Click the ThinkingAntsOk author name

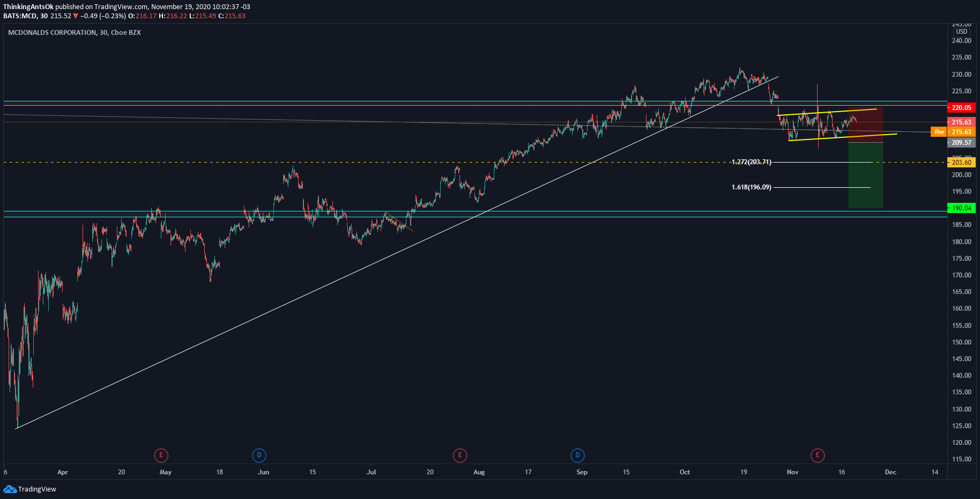(28, 7)
